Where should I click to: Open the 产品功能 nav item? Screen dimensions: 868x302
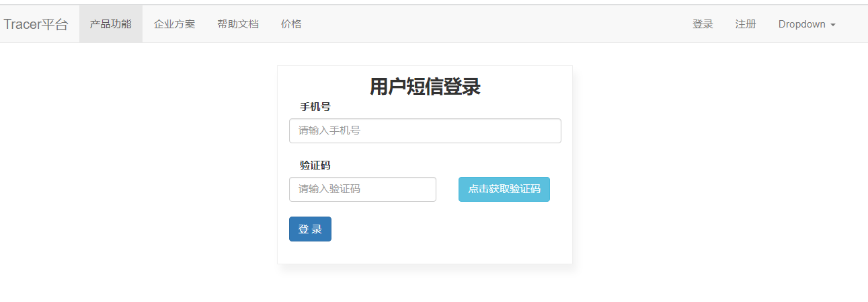(x=110, y=24)
